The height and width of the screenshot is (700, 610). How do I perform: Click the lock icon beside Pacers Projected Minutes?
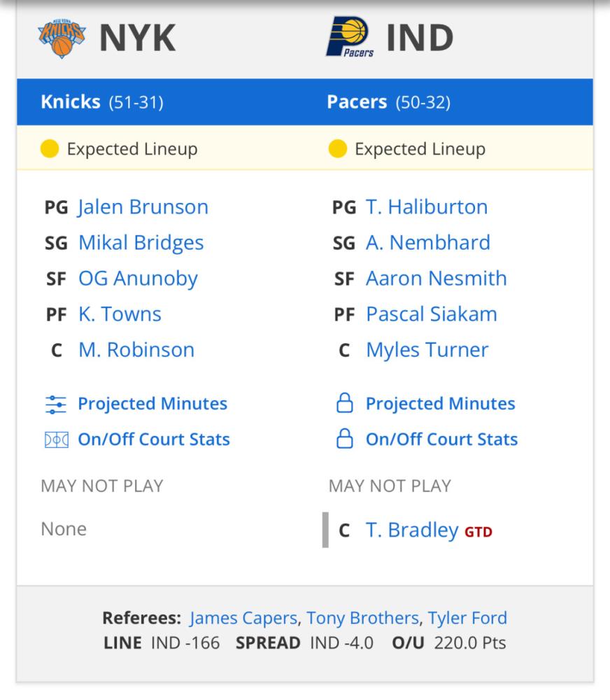(344, 402)
